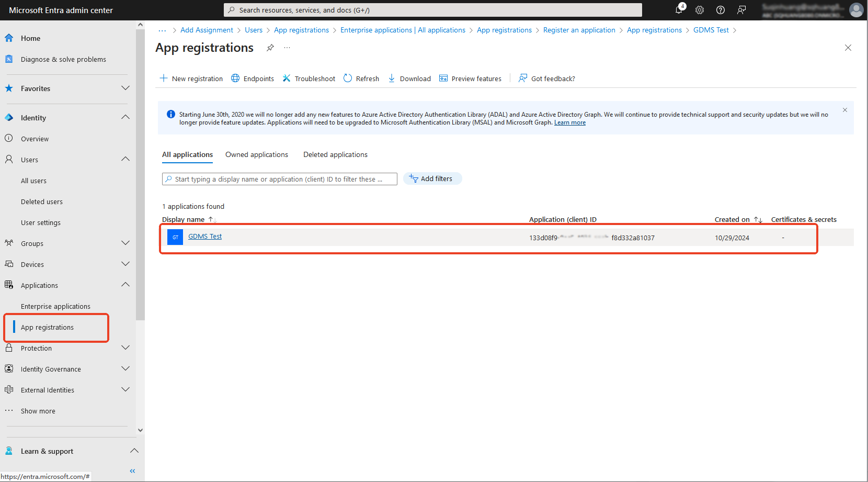Screen dimensions: 868x482
Task: Click the Identity diamond icon
Action: [9, 118]
